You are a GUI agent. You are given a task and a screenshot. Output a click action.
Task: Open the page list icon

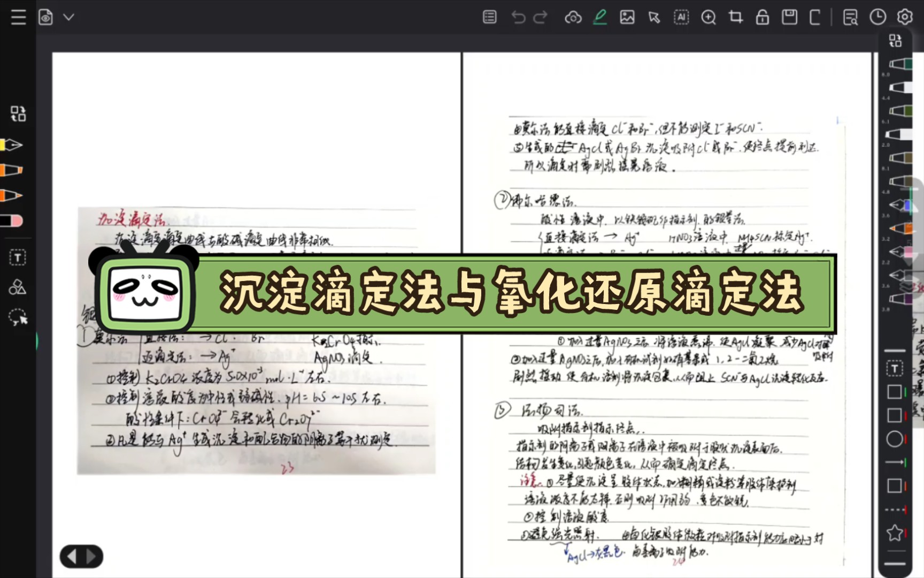[489, 17]
